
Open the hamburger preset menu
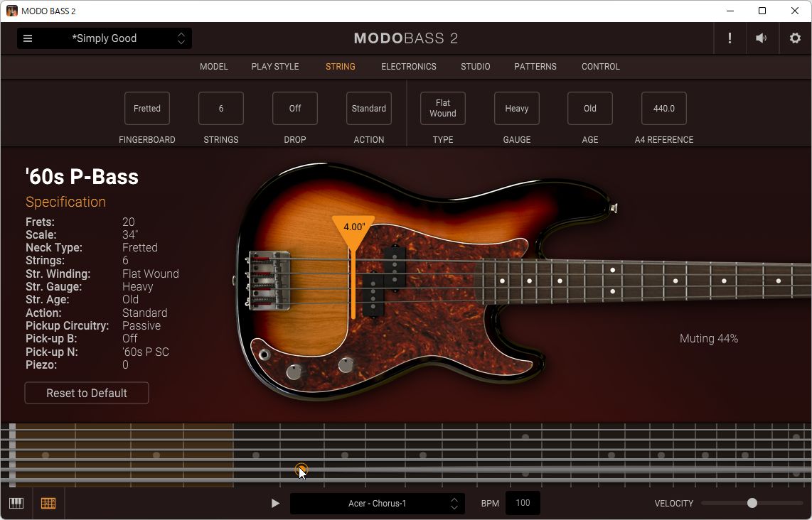pyautogui.click(x=28, y=38)
